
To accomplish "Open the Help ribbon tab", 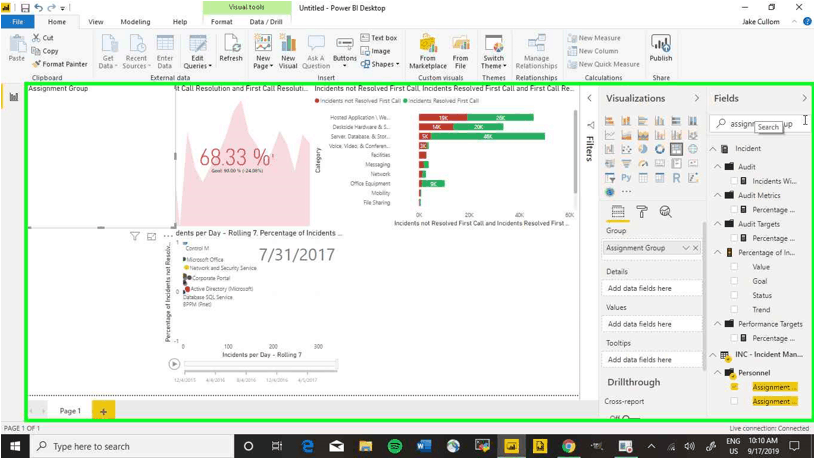I will tap(180, 22).
